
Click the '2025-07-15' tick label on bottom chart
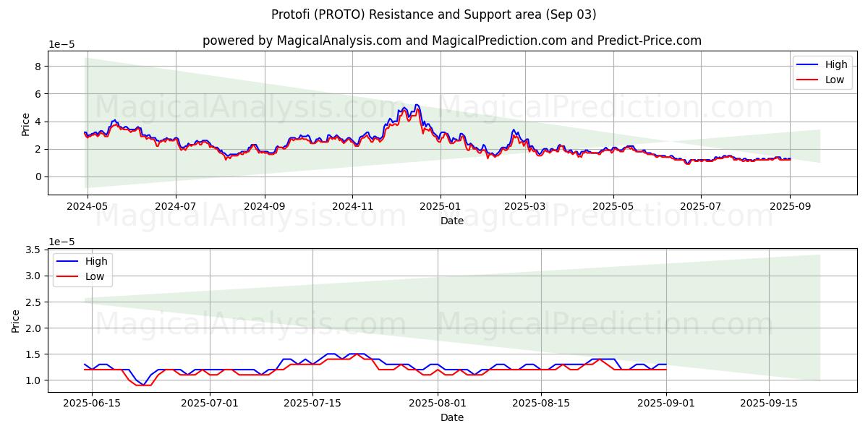coord(313,403)
